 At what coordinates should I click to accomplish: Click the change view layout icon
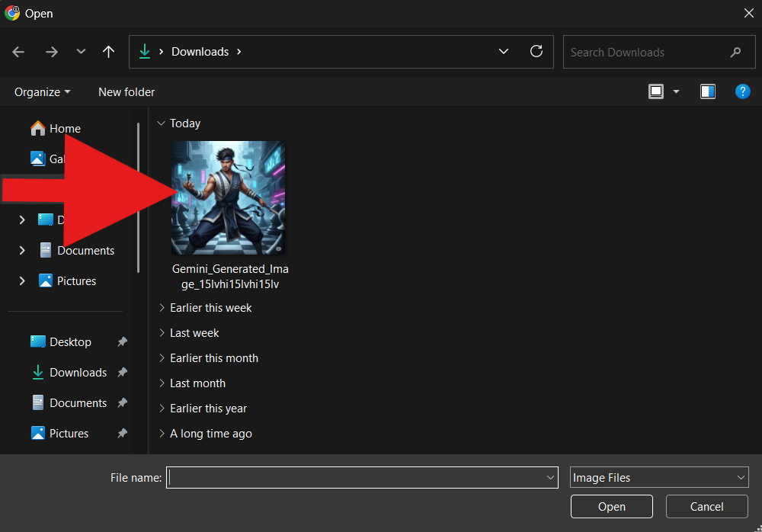tap(656, 91)
